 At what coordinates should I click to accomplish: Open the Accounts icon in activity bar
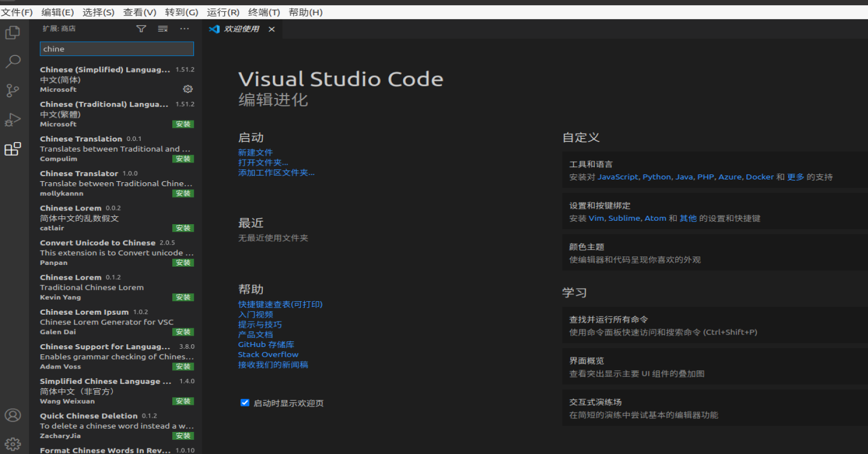point(12,415)
